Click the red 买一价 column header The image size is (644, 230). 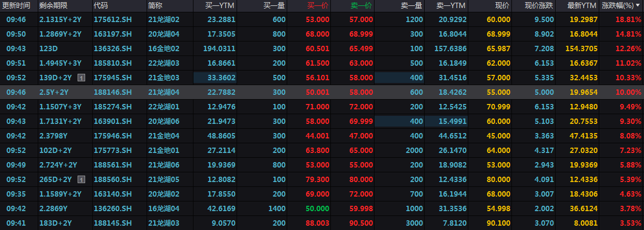(x=318, y=6)
